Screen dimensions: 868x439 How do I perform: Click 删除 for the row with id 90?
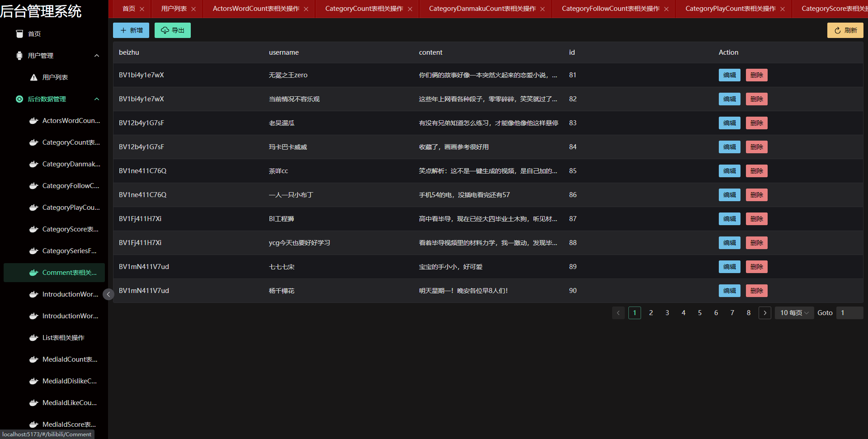coord(756,291)
